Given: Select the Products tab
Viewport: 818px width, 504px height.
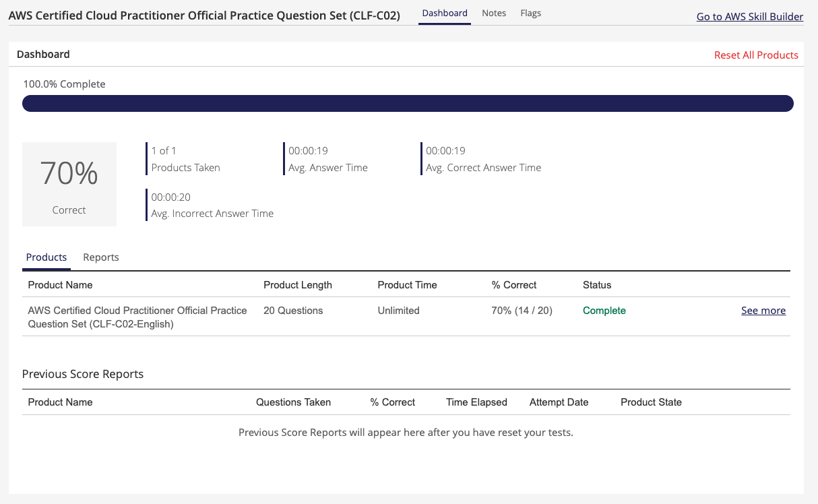Looking at the screenshot, I should (46, 257).
